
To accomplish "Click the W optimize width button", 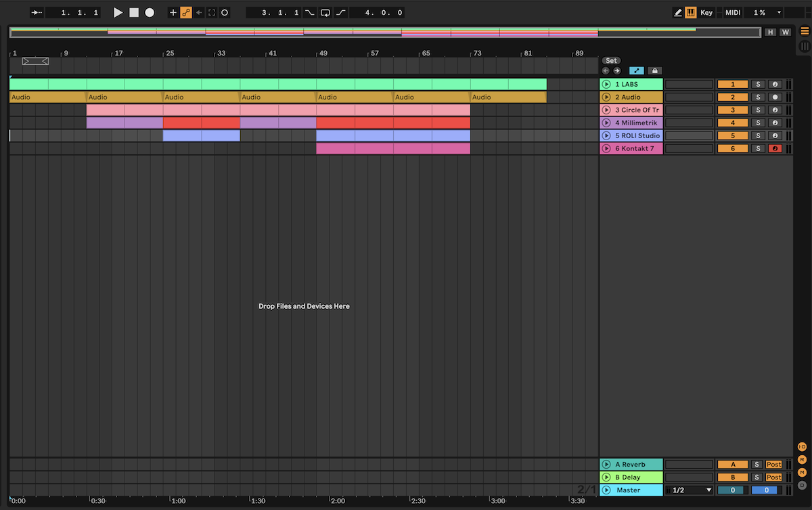I will pyautogui.click(x=785, y=32).
